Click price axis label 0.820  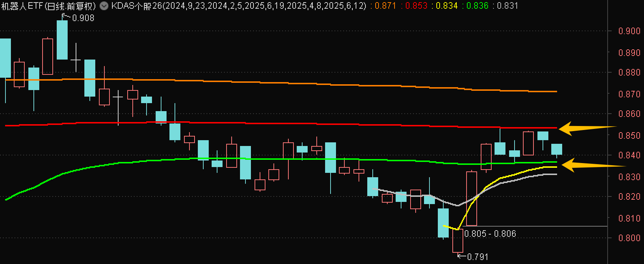tap(629, 196)
